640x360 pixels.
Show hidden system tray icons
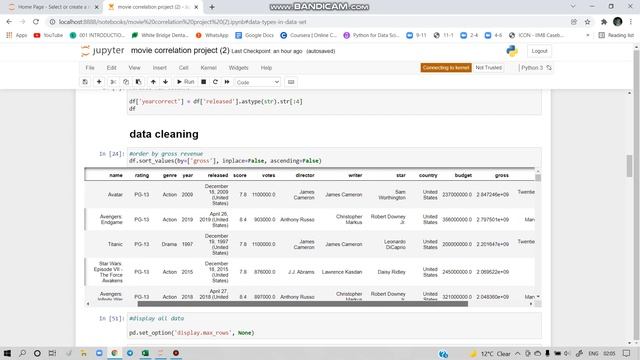pos(517,353)
